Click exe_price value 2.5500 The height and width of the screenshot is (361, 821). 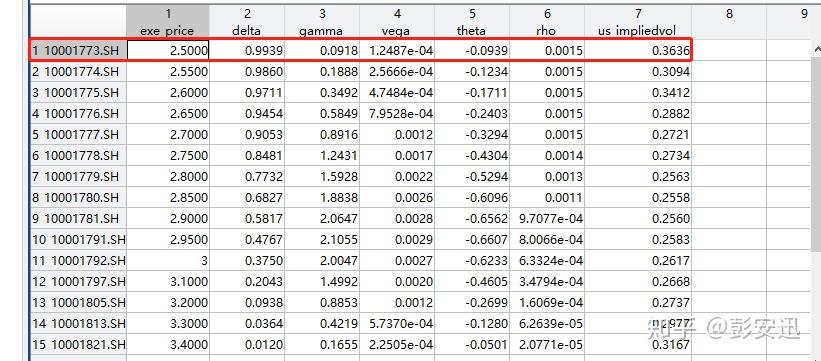pyautogui.click(x=168, y=72)
